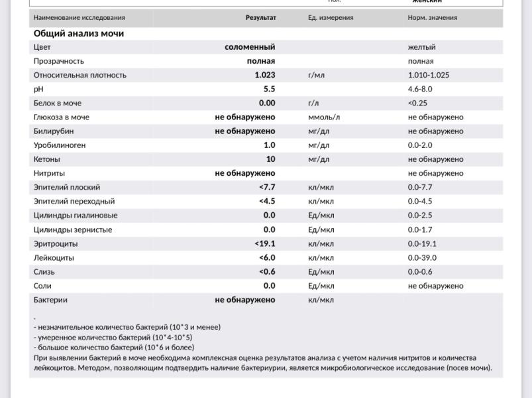The width and height of the screenshot is (532, 398).
Task: Click the 'Общий анализ мочи' heading
Action: pos(79,33)
